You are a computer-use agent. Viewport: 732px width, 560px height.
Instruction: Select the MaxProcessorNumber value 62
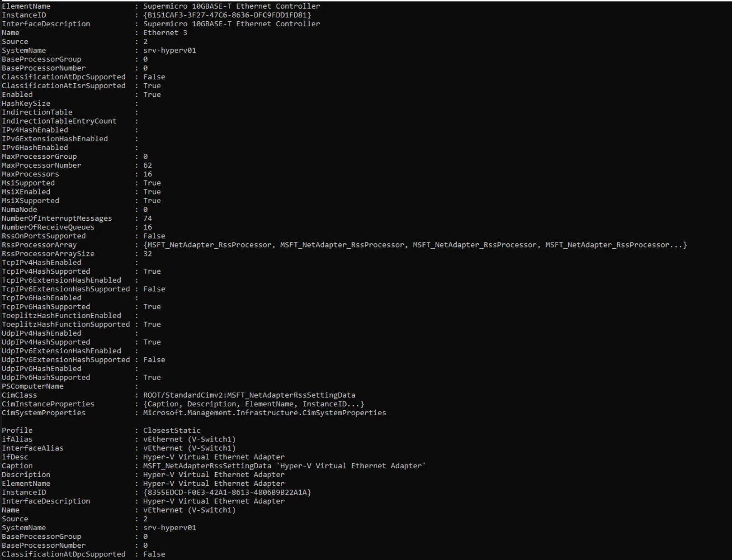pos(147,165)
